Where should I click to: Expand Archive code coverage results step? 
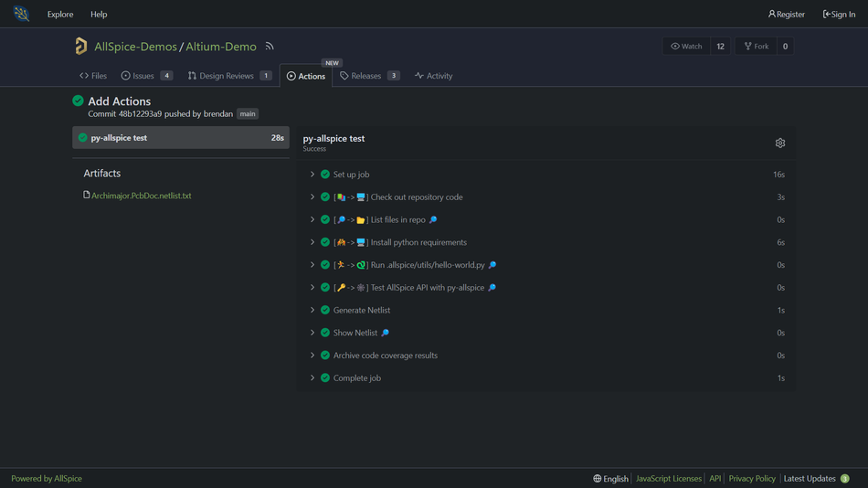(x=312, y=355)
